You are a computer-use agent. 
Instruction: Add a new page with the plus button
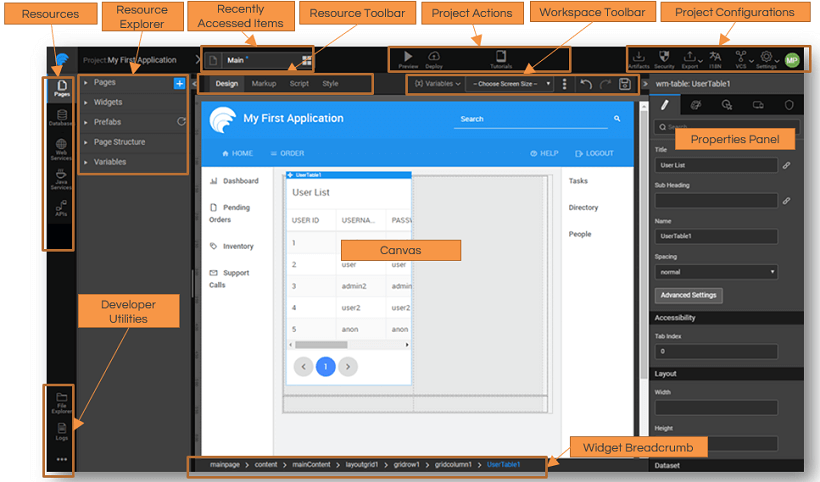[179, 84]
